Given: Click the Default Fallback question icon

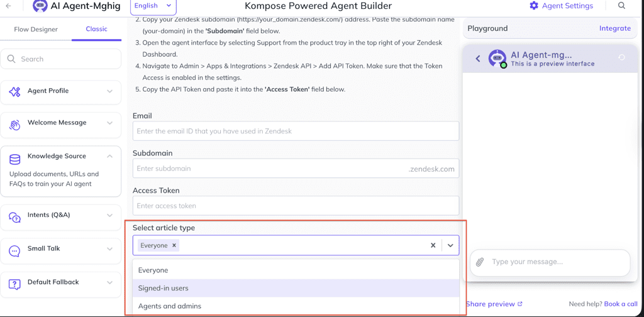Looking at the screenshot, I should coord(15,284).
